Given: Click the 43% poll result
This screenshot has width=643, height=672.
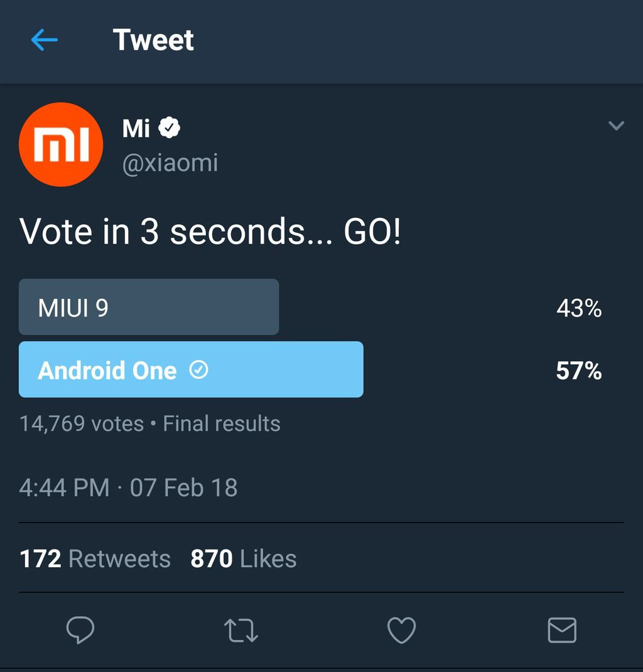Looking at the screenshot, I should [578, 308].
